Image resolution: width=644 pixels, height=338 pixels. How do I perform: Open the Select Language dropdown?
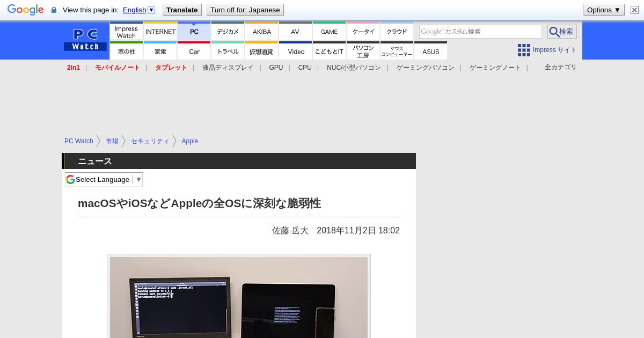(104, 179)
